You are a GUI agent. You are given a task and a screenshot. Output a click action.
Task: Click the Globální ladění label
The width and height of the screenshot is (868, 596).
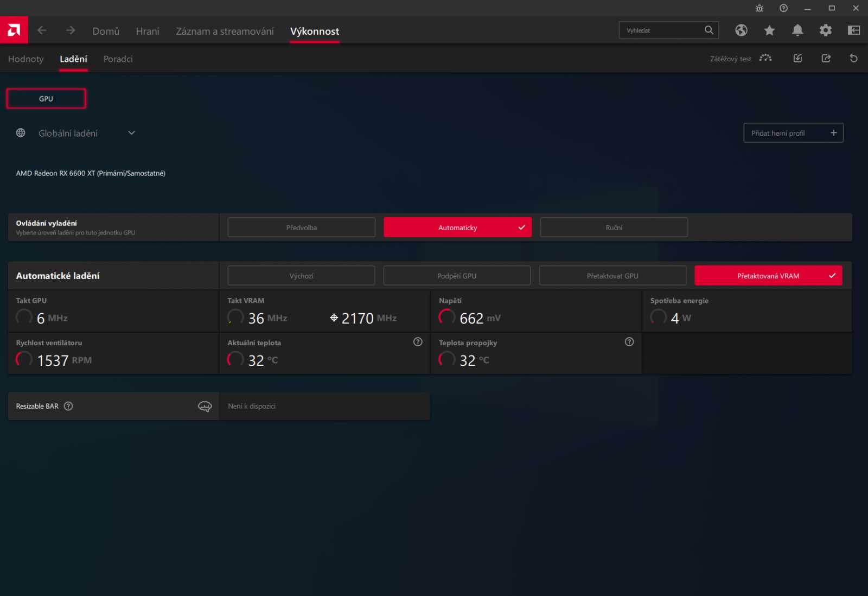click(68, 133)
